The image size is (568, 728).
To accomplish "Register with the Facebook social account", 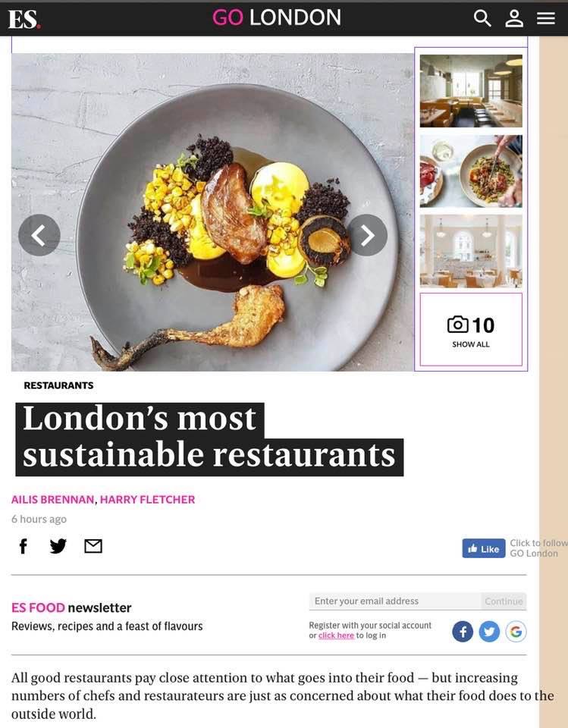I will [x=463, y=632].
